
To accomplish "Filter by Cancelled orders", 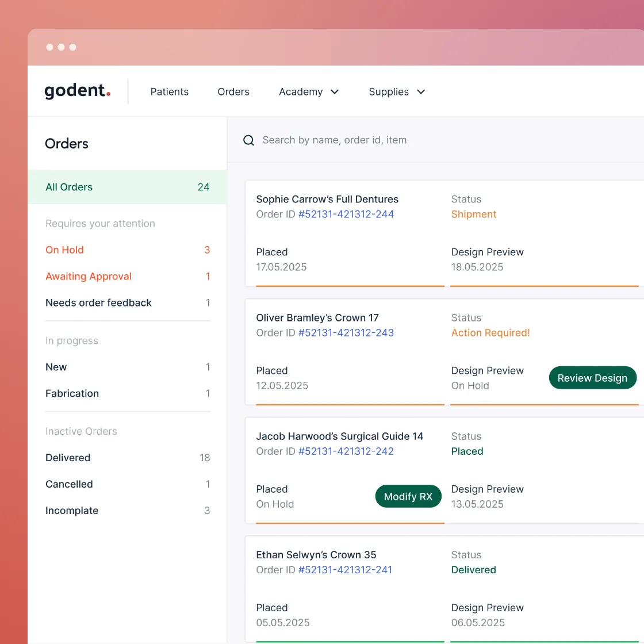I will [127, 484].
